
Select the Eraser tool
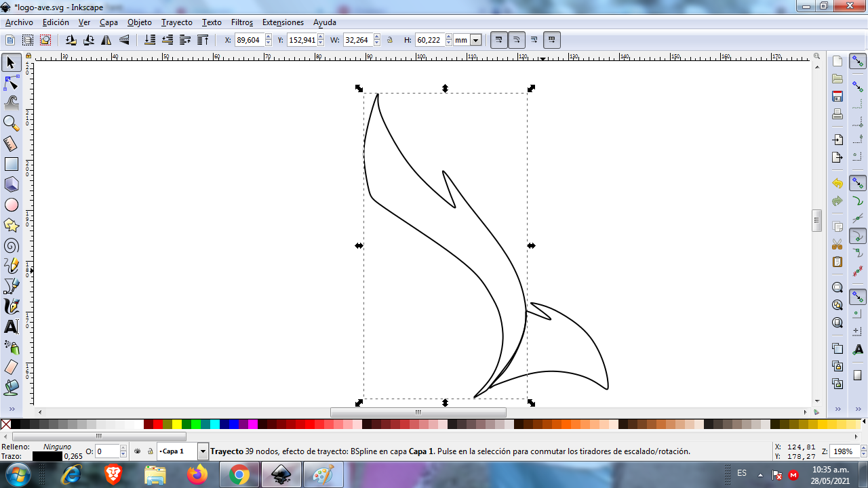coord(11,367)
